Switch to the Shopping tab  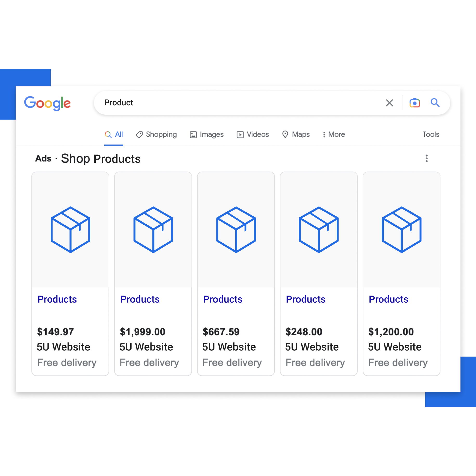[x=156, y=134]
